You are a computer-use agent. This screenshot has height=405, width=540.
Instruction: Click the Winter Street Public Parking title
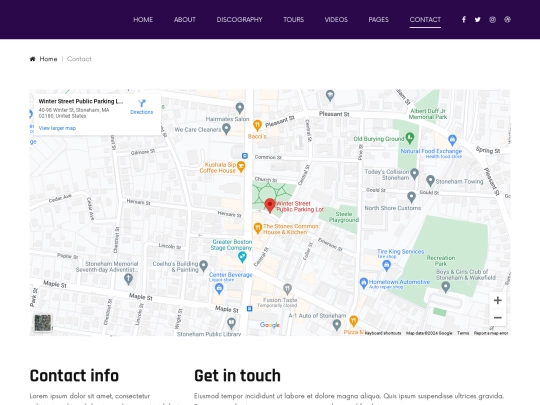coord(81,101)
